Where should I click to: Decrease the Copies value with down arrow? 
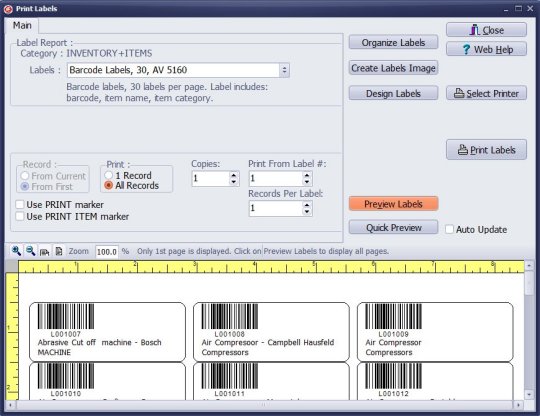tap(234, 182)
